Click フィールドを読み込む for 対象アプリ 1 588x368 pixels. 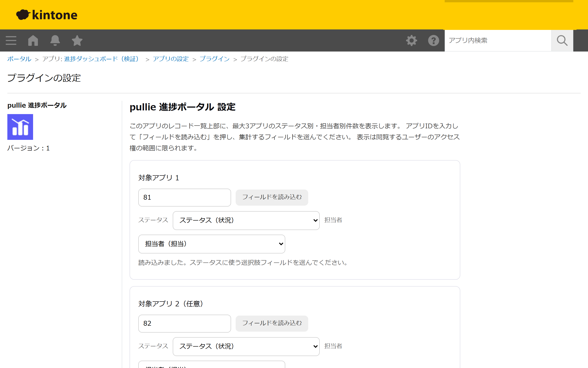pyautogui.click(x=272, y=197)
